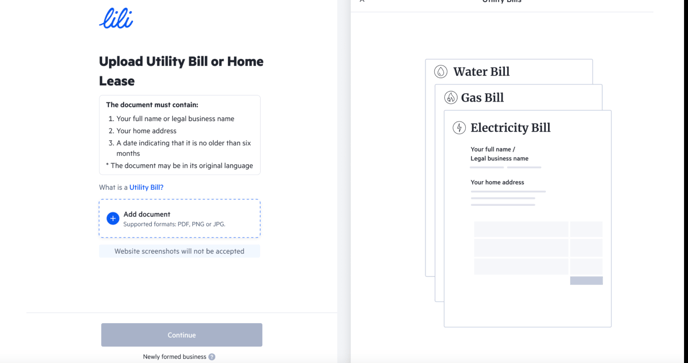The height and width of the screenshot is (363, 688).
Task: Click the lili logo
Action: coord(116,18)
